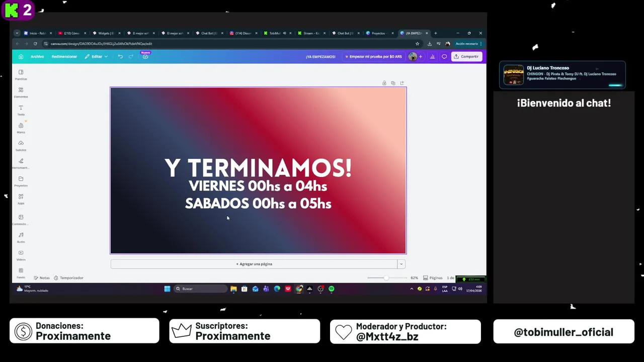Open the Elementos panel
The height and width of the screenshot is (362, 644).
[x=21, y=93]
